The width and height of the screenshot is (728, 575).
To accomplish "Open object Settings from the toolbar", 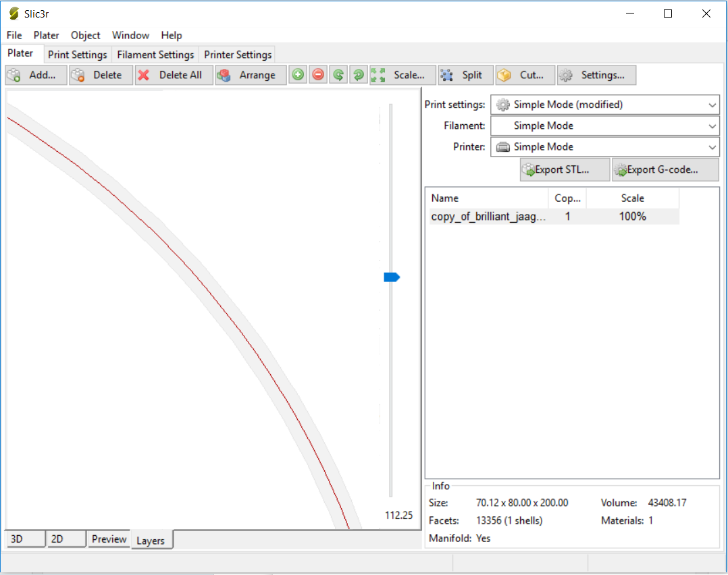I will pyautogui.click(x=596, y=75).
